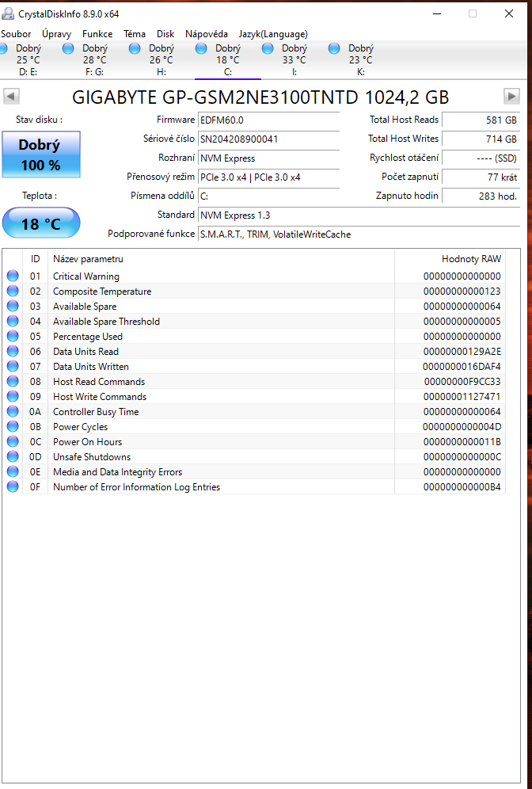Select the Power Cycles row name
The width and height of the screenshot is (532, 789).
[81, 427]
